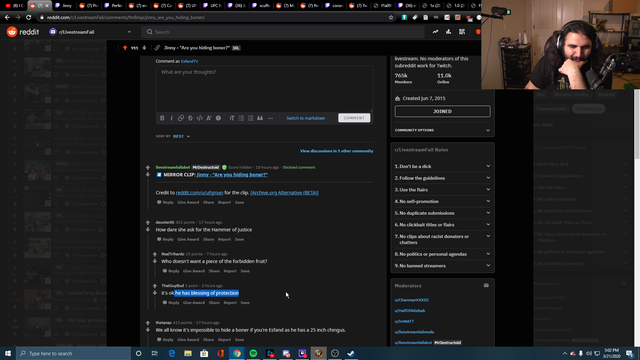
Task: Open the r/LivestreamFail community dropdown
Action: (x=91, y=32)
